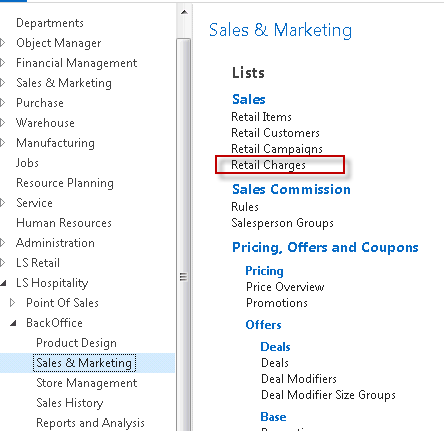The image size is (444, 431).
Task: Click the scrollbar up arrow
Action: coord(184,13)
